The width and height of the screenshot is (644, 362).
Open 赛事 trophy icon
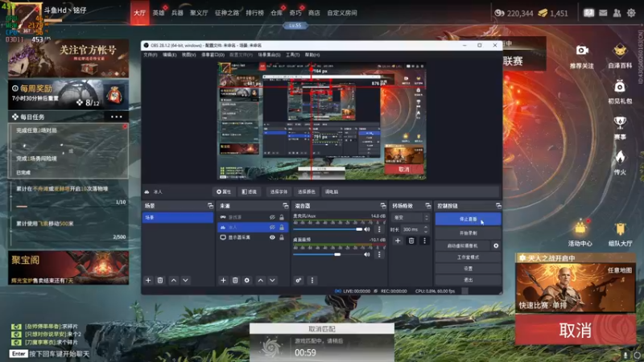[620, 122]
